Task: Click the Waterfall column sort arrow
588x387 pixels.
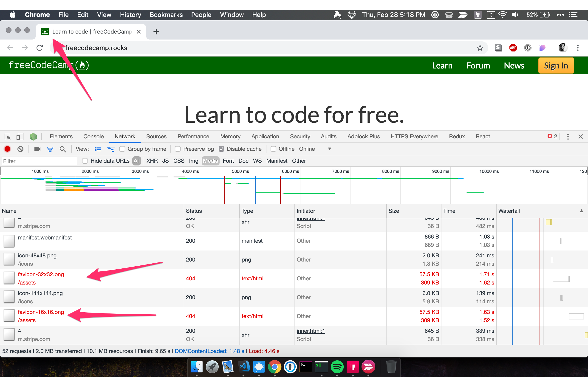Action: coord(581,211)
